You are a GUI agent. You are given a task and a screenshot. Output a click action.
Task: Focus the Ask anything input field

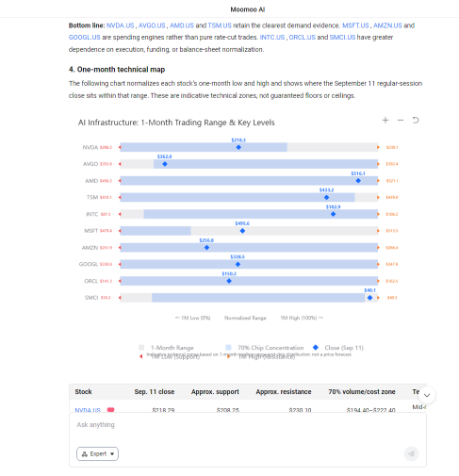(248, 427)
